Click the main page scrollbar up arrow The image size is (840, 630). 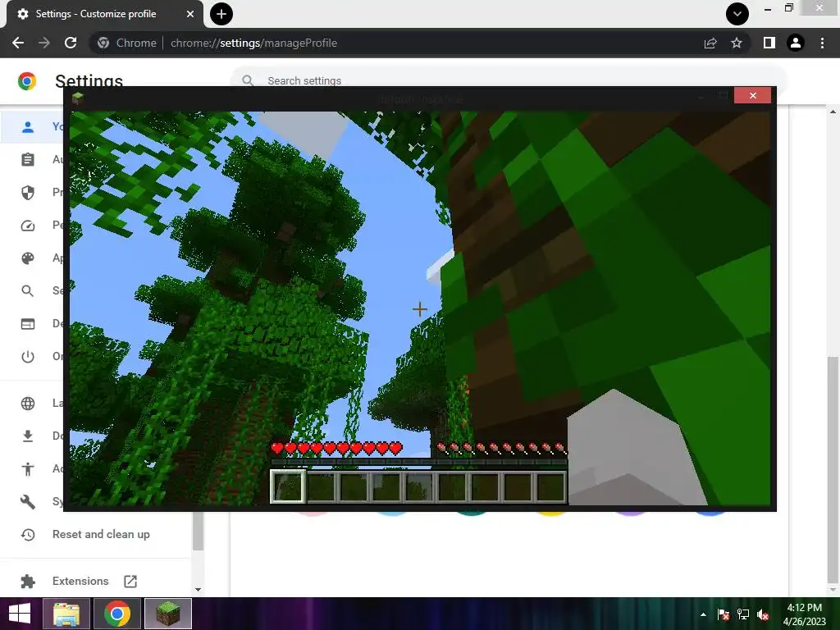pos(833,112)
